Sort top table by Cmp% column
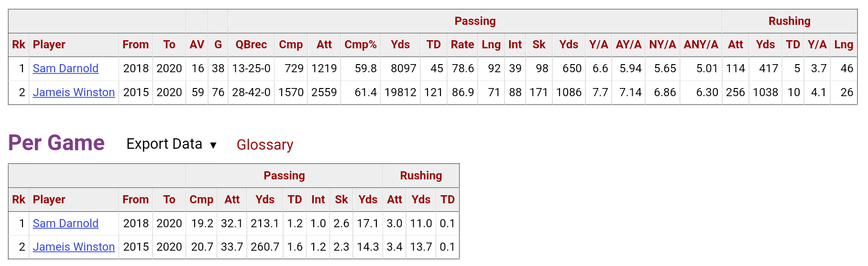Screen dimensions: 868x266 361,45
